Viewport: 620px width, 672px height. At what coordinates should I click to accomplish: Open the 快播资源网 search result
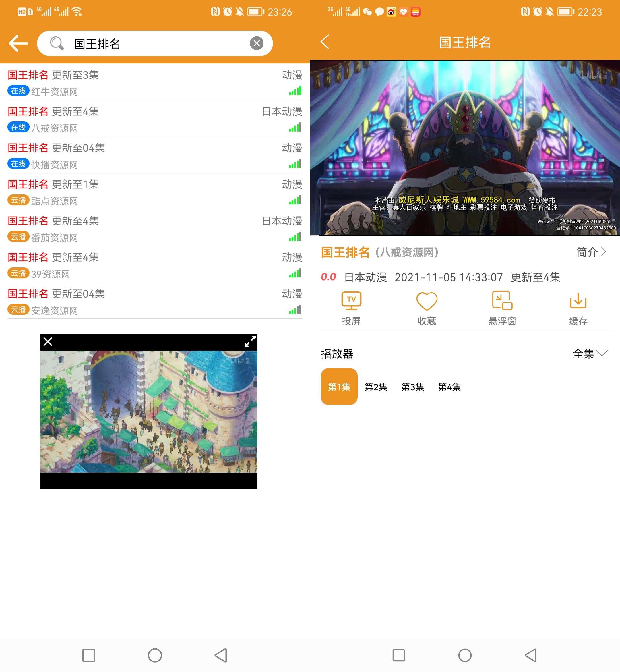tap(155, 155)
